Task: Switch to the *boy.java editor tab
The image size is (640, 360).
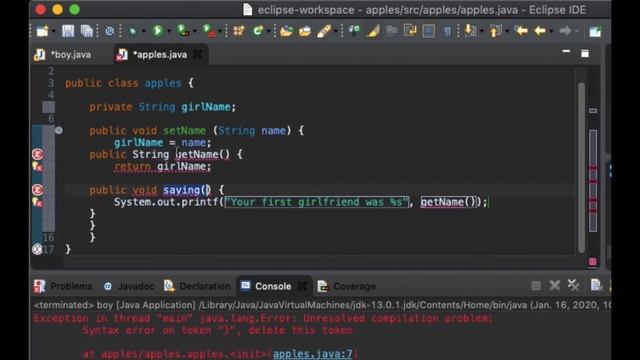Action: click(x=64, y=55)
